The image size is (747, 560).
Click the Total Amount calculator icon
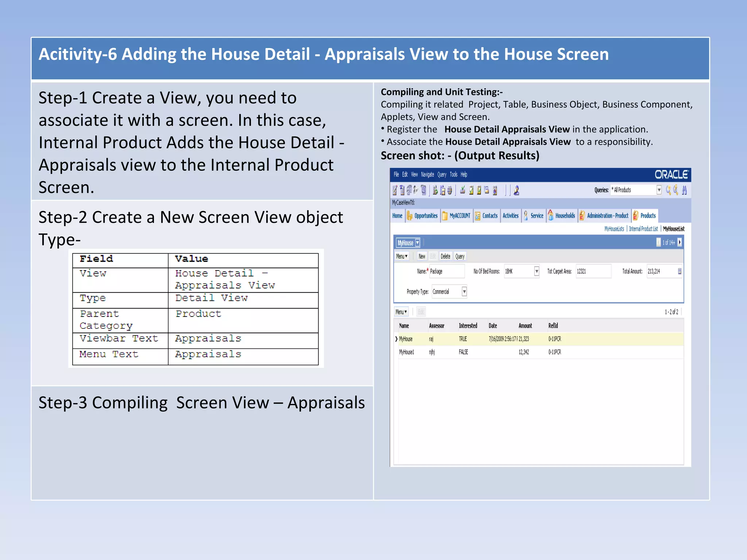(680, 271)
